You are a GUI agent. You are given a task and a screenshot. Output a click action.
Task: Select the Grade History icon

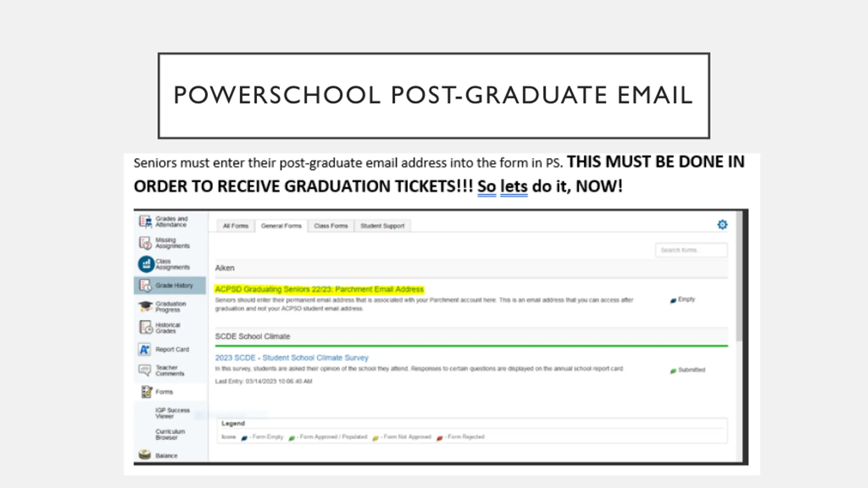(x=145, y=285)
